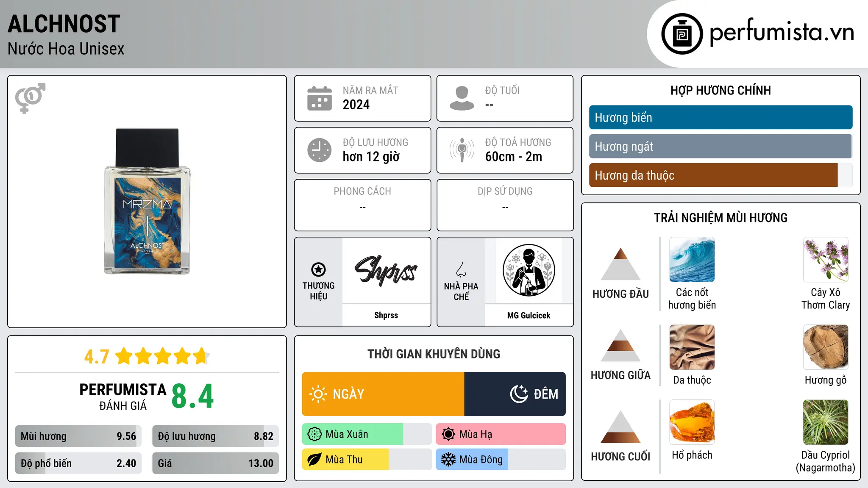Click the Độ phổ biến 2.40 score bar
This screenshot has width=868, height=488.
click(78, 463)
